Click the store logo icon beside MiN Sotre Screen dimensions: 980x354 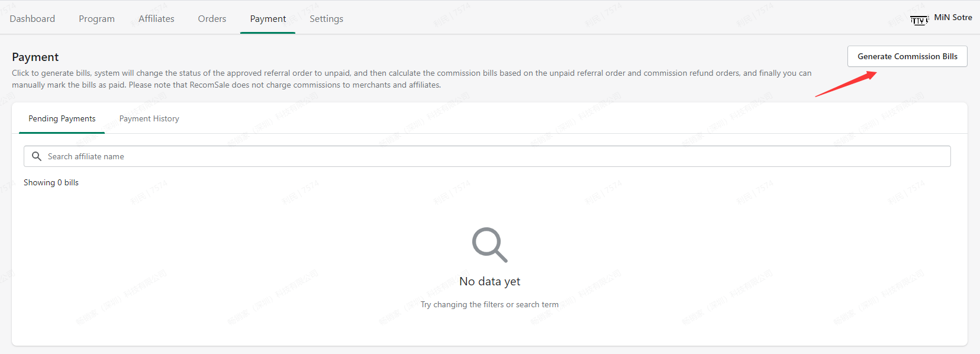pos(919,20)
